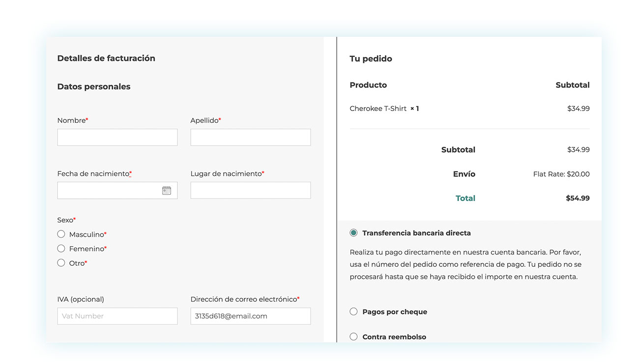Screen dimensions: 639x364
Task: Click the Apellido text field
Action: pyautogui.click(x=250, y=137)
